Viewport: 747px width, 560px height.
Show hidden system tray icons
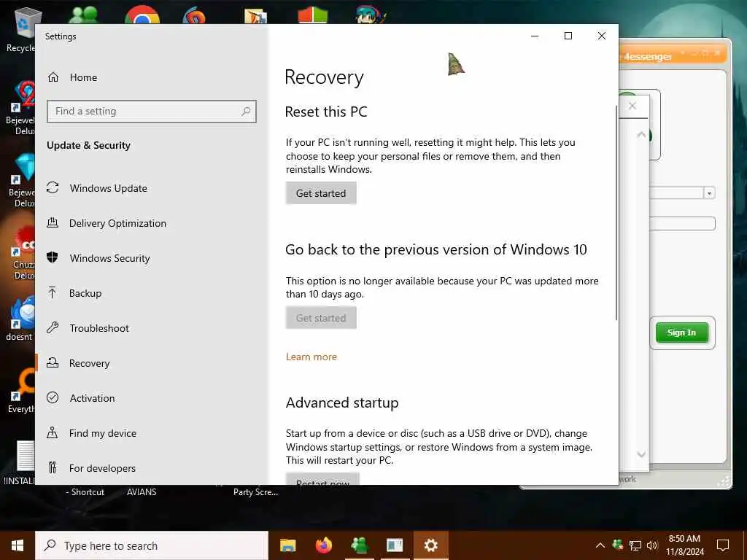600,545
